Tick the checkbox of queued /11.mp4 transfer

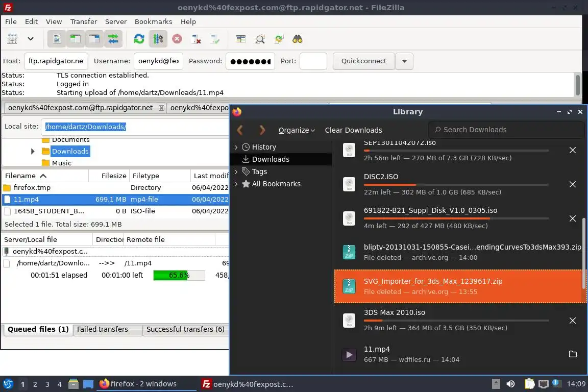[x=7, y=263]
